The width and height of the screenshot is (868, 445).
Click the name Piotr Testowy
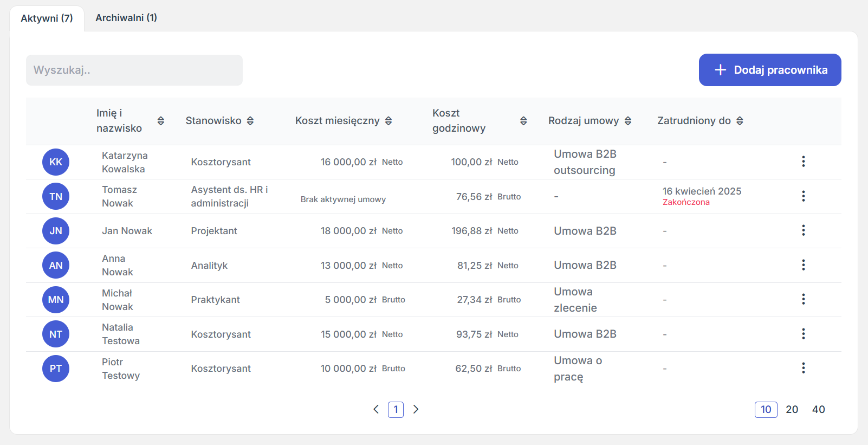pos(121,369)
